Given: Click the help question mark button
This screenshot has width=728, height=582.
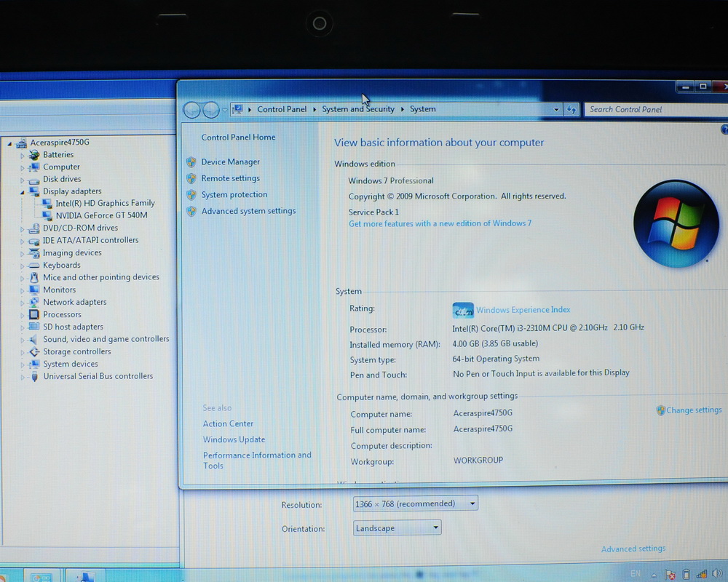Looking at the screenshot, I should click(724, 130).
